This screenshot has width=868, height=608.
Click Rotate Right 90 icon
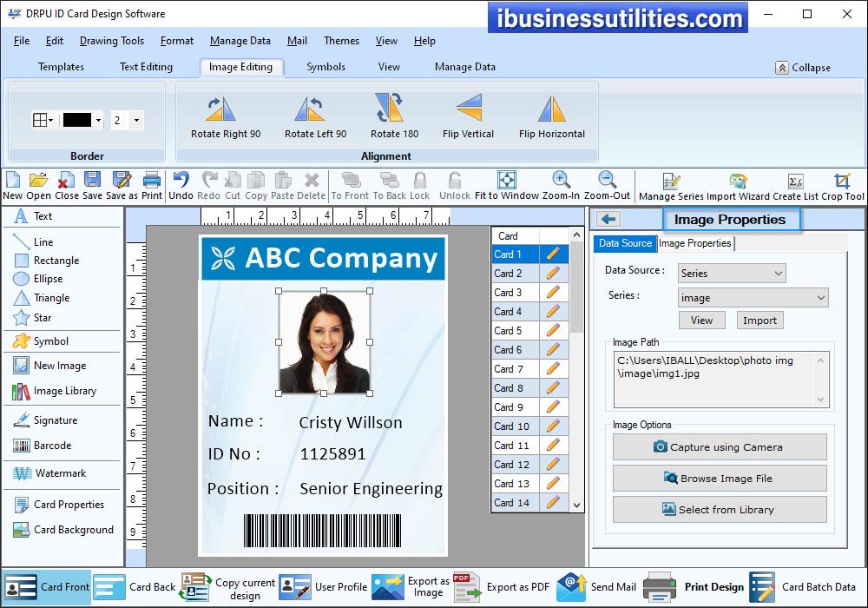(x=226, y=109)
